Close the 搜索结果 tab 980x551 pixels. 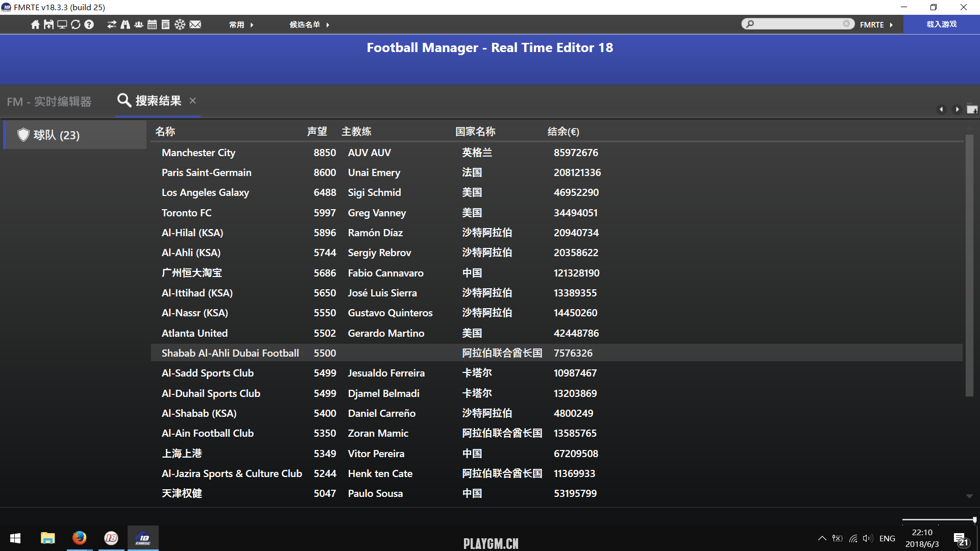pyautogui.click(x=192, y=101)
